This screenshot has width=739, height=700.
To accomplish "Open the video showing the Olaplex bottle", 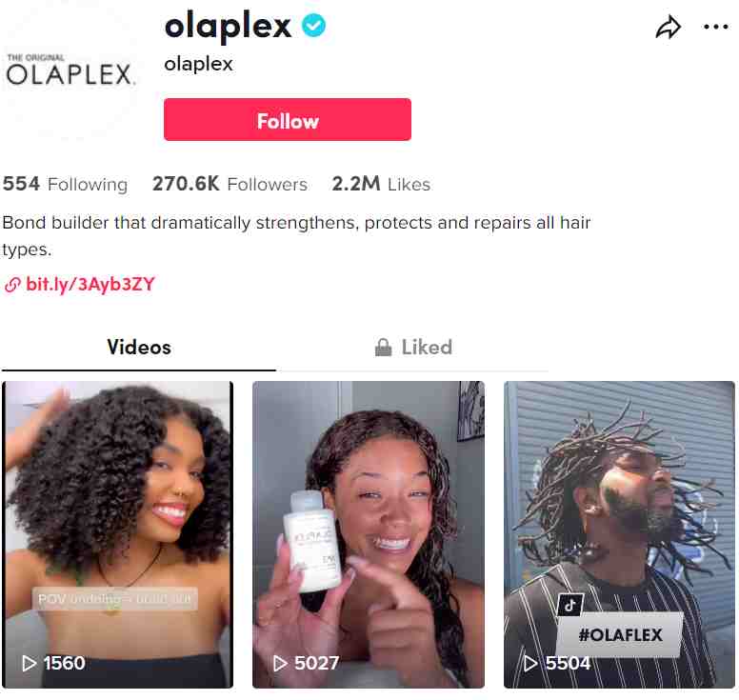I will click(x=369, y=534).
